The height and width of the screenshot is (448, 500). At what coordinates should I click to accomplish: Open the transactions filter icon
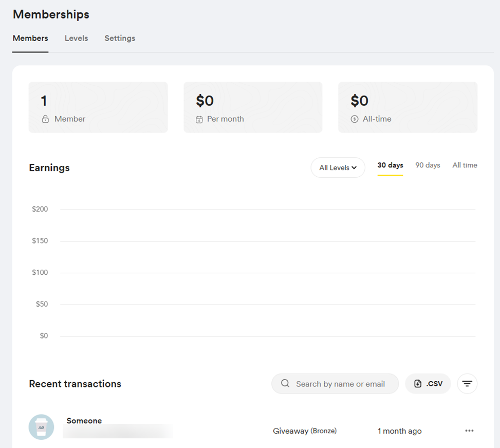coord(467,384)
